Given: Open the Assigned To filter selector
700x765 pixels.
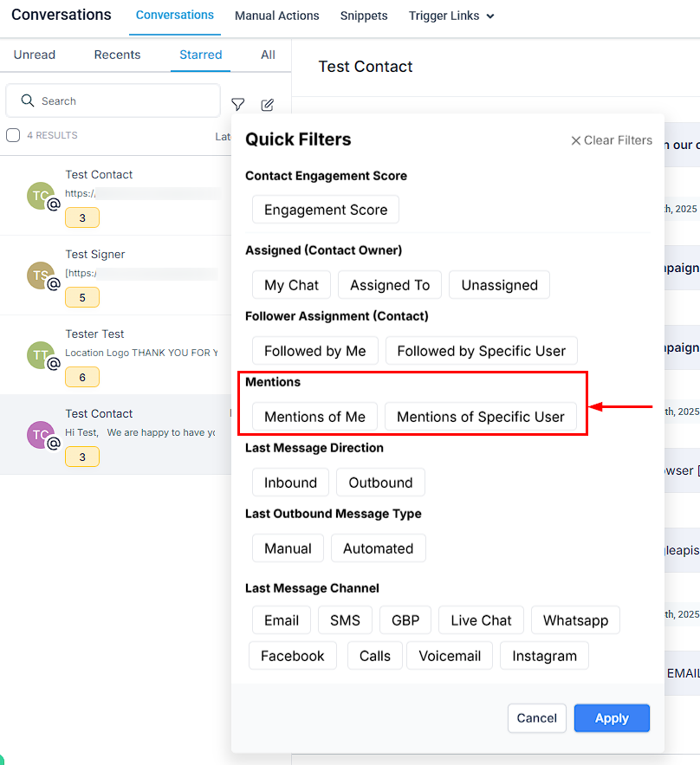Looking at the screenshot, I should tap(390, 285).
